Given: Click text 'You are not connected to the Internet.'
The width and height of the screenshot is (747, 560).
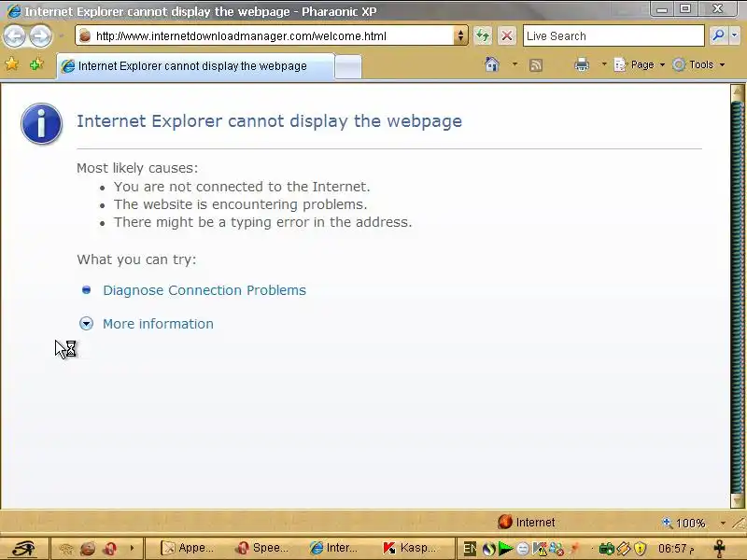Looking at the screenshot, I should [242, 187].
